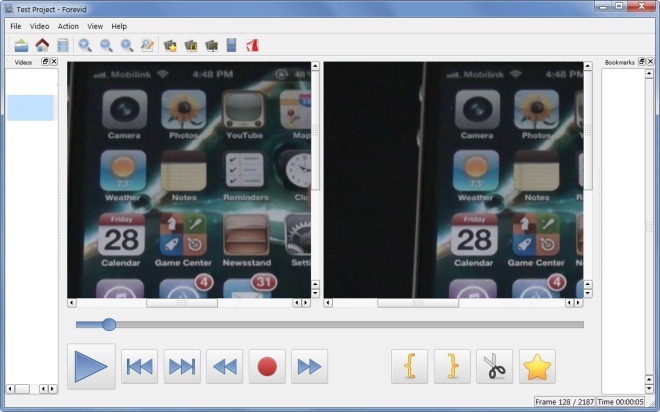Click the dark photo stack toolbar icon

[211, 45]
